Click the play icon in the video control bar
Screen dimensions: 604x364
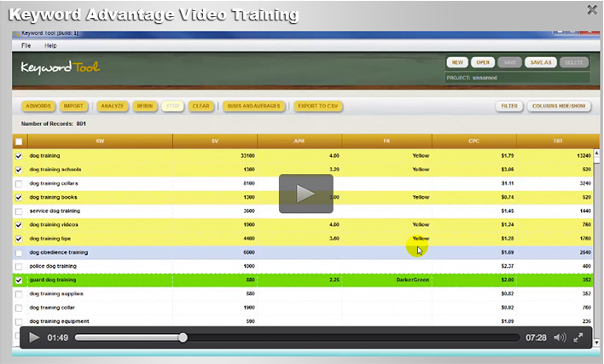click(x=34, y=338)
